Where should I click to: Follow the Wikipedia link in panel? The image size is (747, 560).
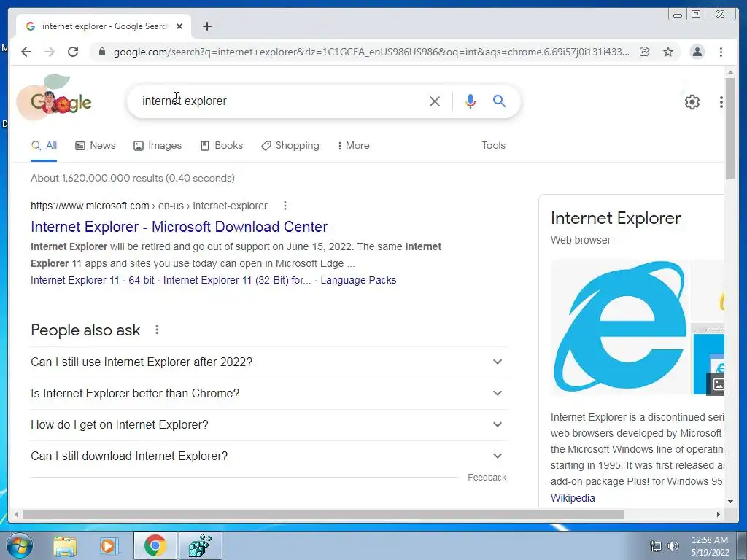(x=573, y=498)
